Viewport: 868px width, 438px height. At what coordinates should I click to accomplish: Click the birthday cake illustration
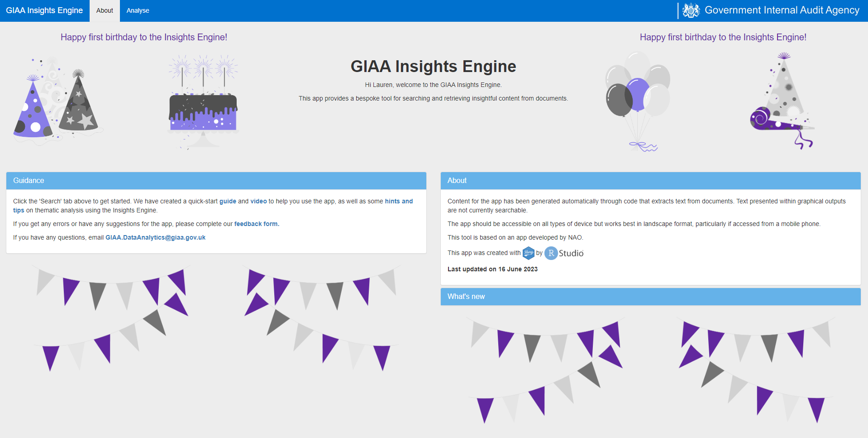click(203, 102)
